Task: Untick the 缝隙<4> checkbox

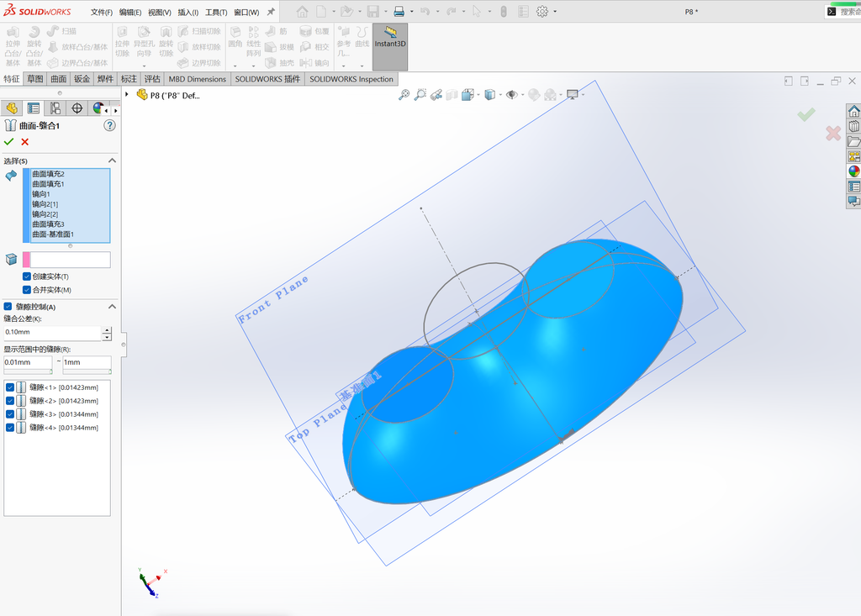Action: [x=10, y=428]
